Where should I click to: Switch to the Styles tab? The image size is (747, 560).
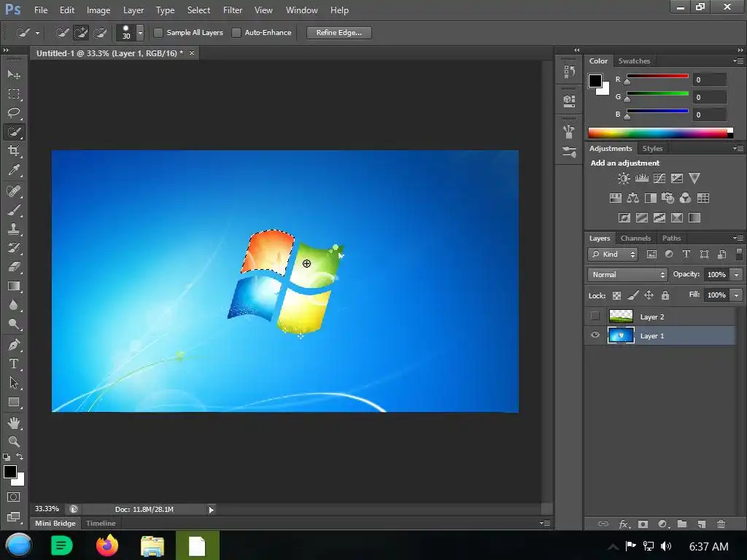coord(652,149)
